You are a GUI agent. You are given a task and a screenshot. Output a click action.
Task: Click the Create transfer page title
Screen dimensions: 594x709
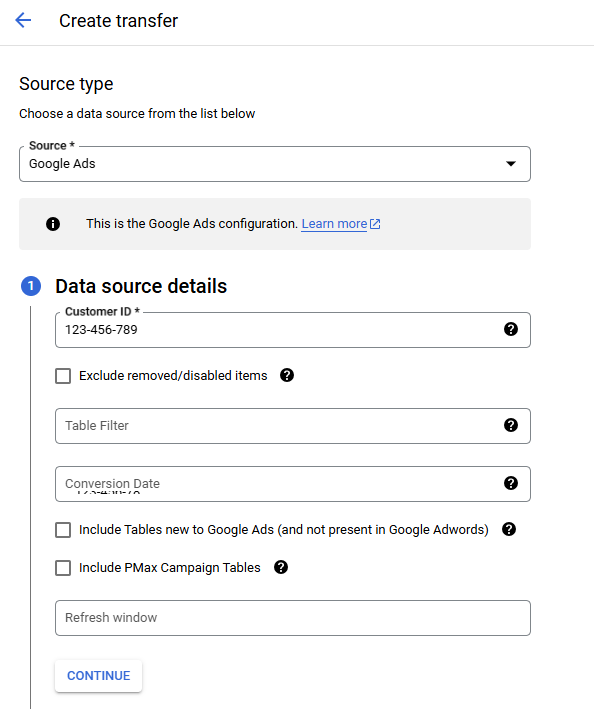pyautogui.click(x=118, y=21)
